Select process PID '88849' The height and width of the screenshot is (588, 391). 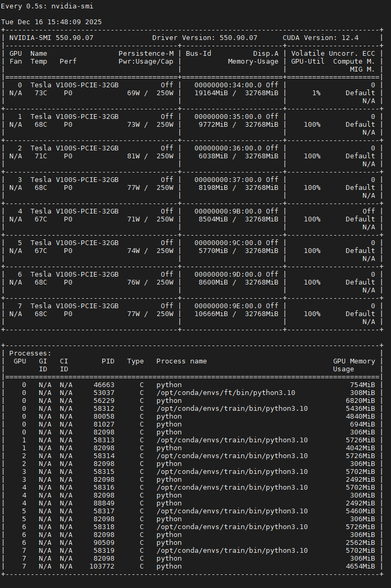coord(104,503)
